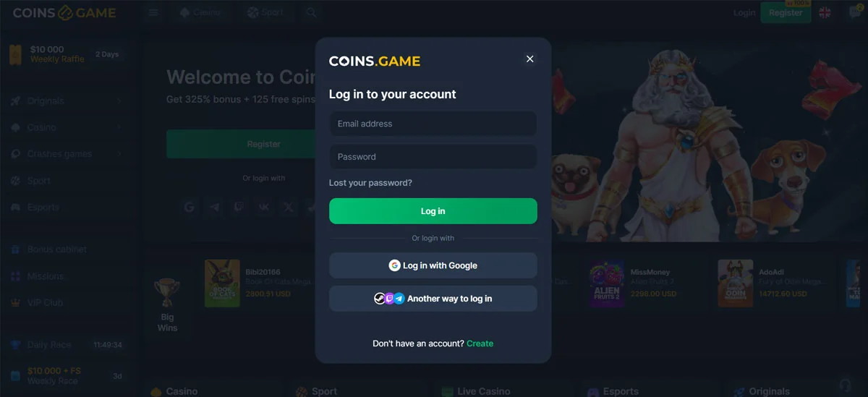Expand the Crashes games sidebar section
This screenshot has width=868, height=397.
(65, 154)
